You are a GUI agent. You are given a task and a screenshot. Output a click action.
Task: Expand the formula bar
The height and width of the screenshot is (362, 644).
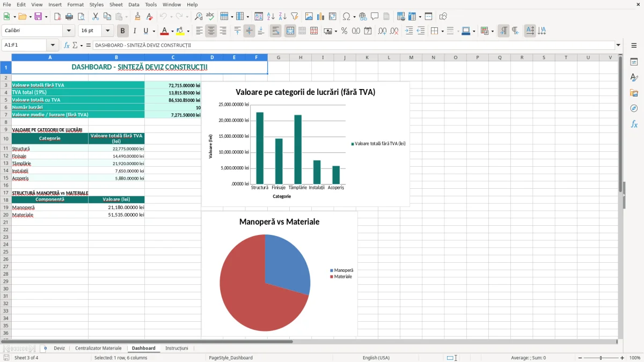coord(619,45)
